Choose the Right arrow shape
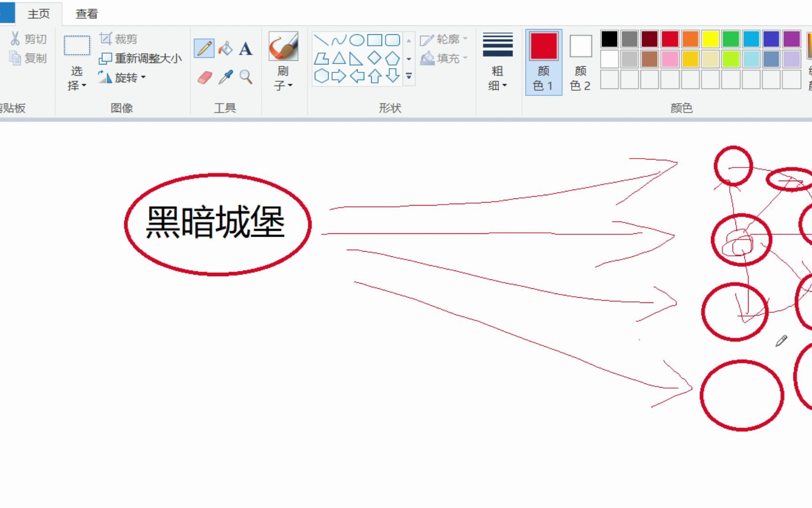Viewport: 812px width, 508px height. (339, 76)
